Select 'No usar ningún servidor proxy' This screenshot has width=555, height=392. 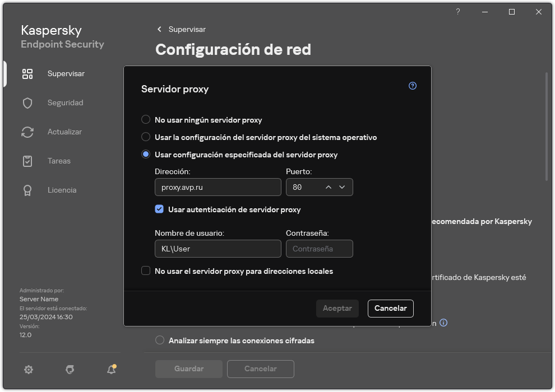(146, 119)
